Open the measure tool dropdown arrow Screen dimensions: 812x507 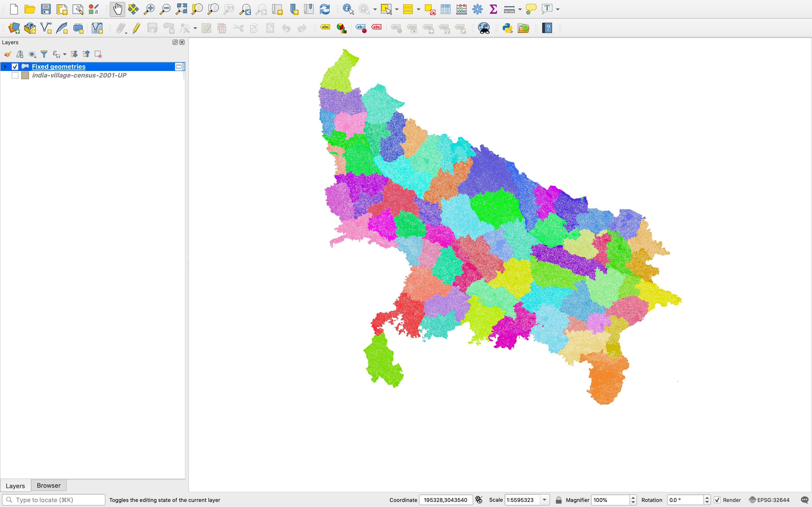pos(520,9)
